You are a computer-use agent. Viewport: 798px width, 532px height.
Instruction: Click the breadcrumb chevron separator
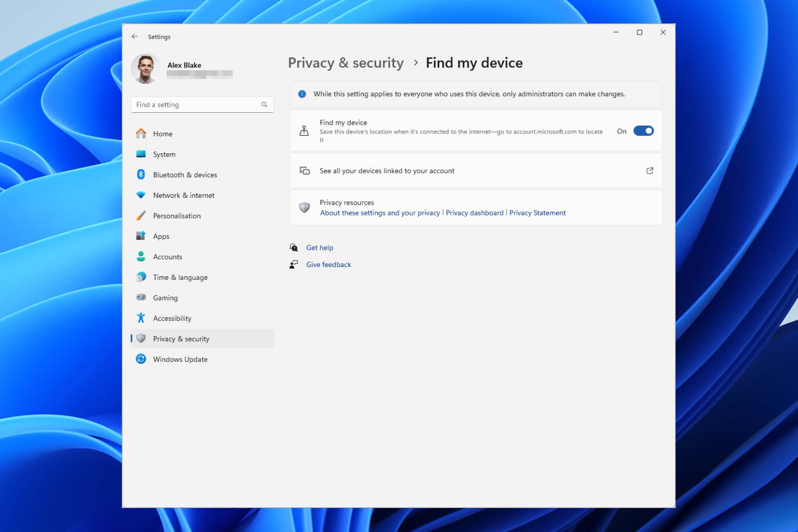[415, 63]
